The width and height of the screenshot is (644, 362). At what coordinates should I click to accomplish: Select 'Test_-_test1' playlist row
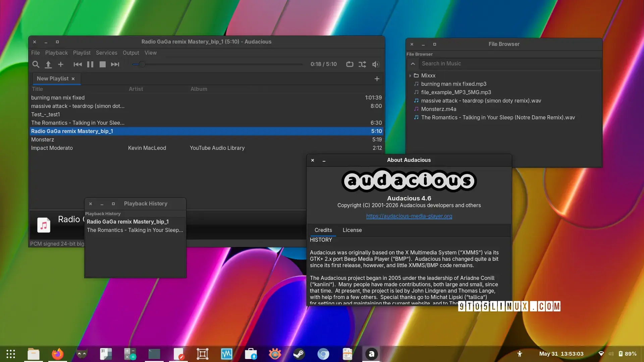pyautogui.click(x=206, y=115)
